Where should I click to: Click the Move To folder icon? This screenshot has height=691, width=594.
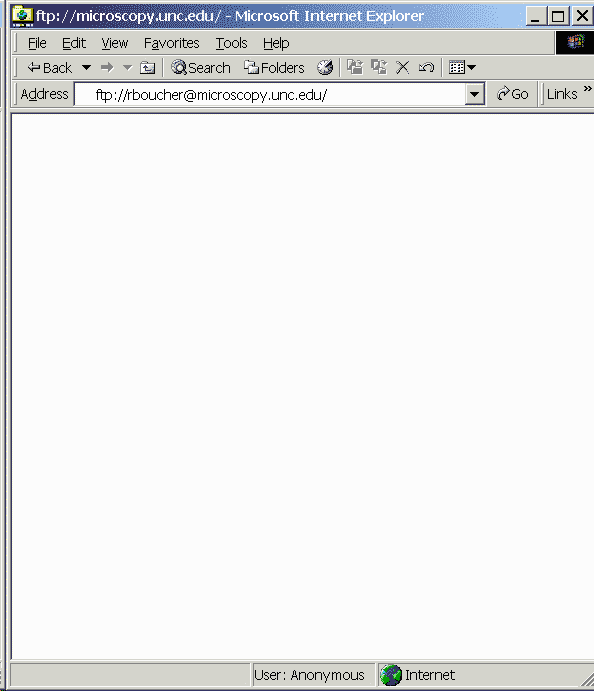tap(355, 67)
